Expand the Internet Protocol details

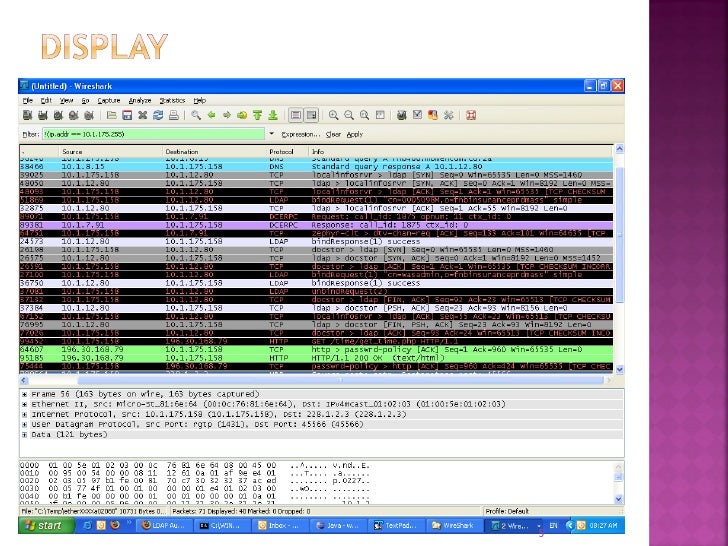pos(24,415)
